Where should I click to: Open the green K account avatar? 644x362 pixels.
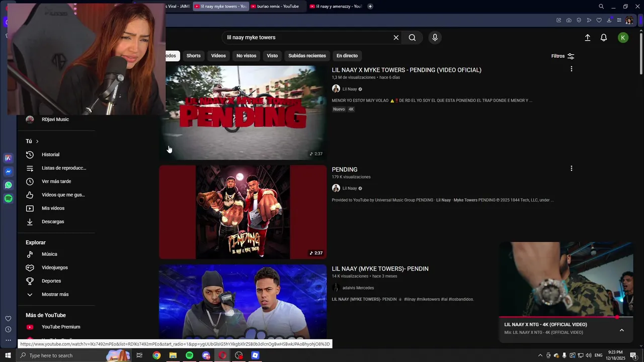coord(623,38)
